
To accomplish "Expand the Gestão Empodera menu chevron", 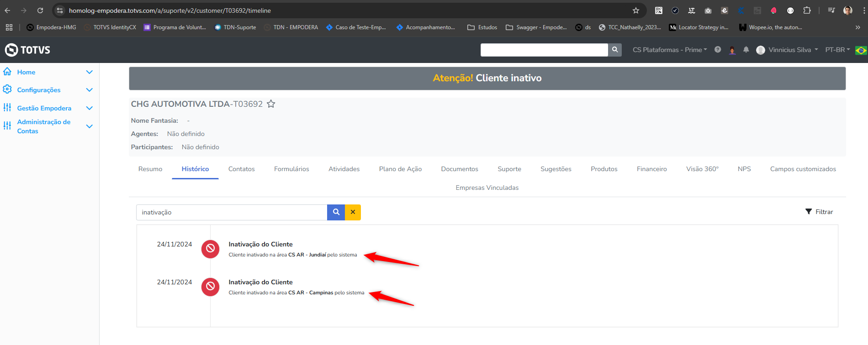I will pos(90,108).
